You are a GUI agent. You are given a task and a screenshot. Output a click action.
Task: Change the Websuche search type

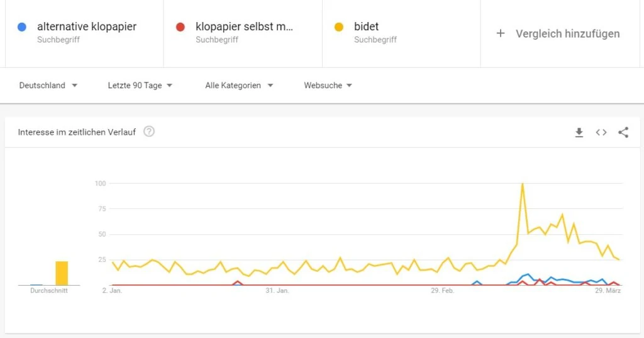point(328,86)
